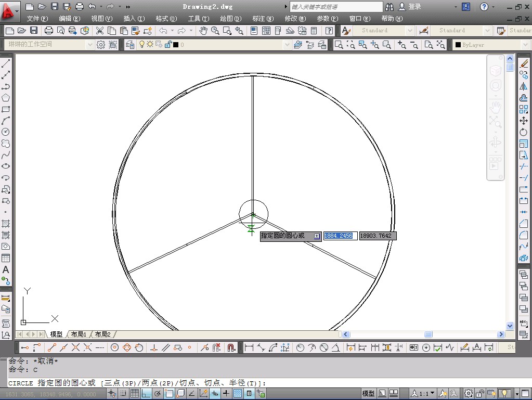Expand the workspace dropdown list
This screenshot has height=400, width=532.
click(x=89, y=45)
